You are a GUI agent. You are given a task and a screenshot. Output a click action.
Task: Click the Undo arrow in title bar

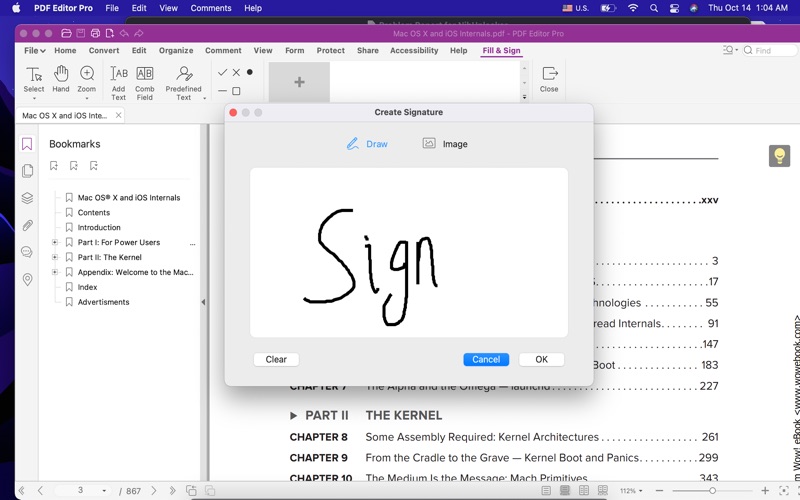click(x=124, y=33)
